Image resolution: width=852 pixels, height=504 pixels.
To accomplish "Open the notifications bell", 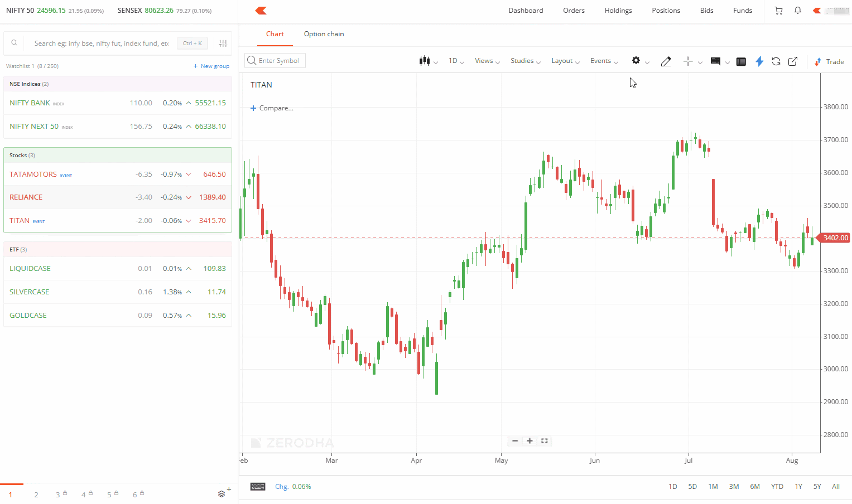I will tap(797, 11).
